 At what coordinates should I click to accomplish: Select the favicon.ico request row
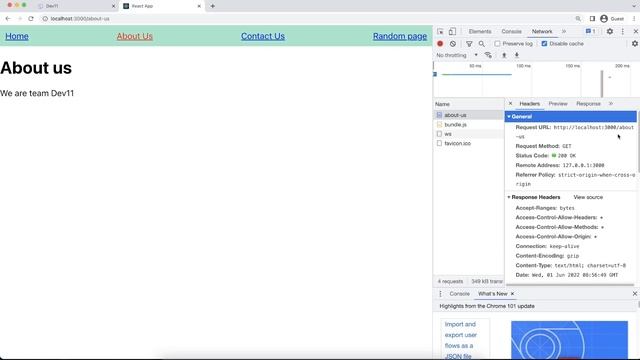[x=469, y=143]
